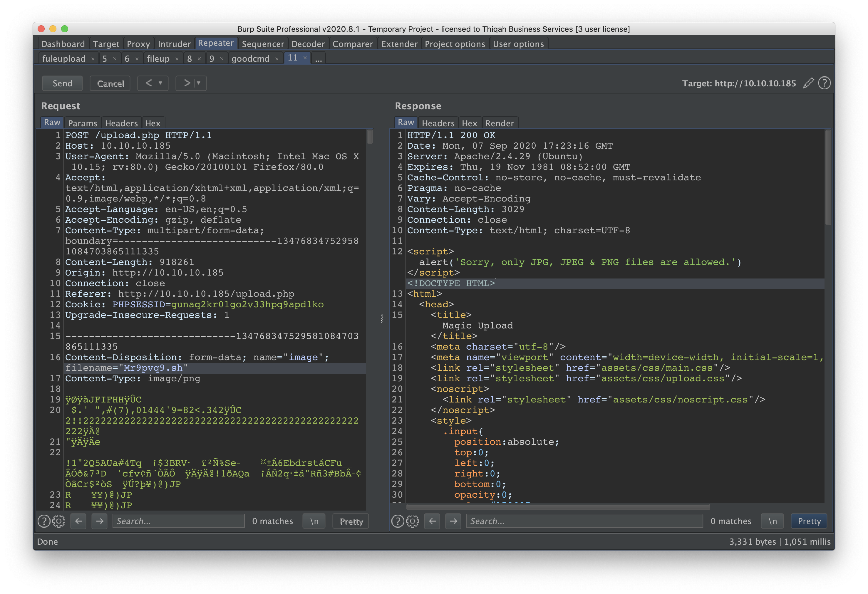This screenshot has width=868, height=594.
Task: Open the Dashboard tab
Action: pyautogui.click(x=63, y=44)
